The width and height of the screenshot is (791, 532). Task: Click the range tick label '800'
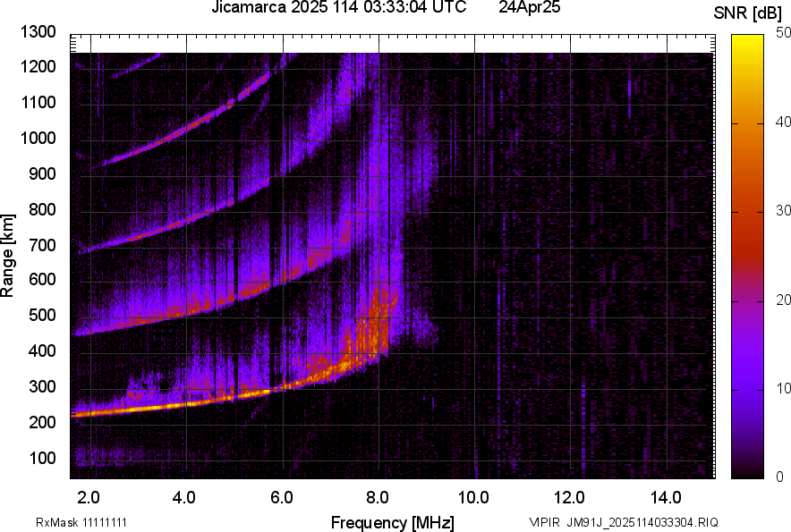click(42, 209)
